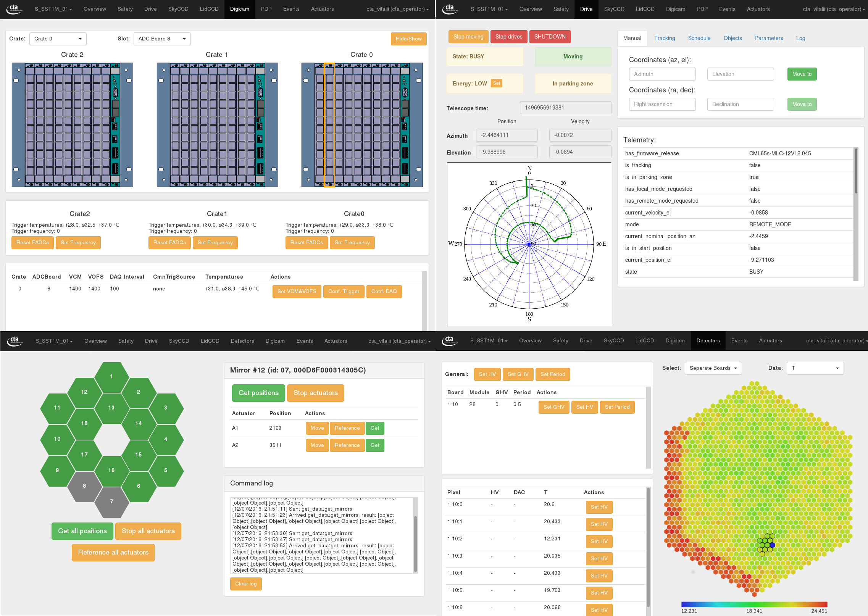
Task: Toggle crate view with Hide/Show button
Action: pyautogui.click(x=408, y=39)
